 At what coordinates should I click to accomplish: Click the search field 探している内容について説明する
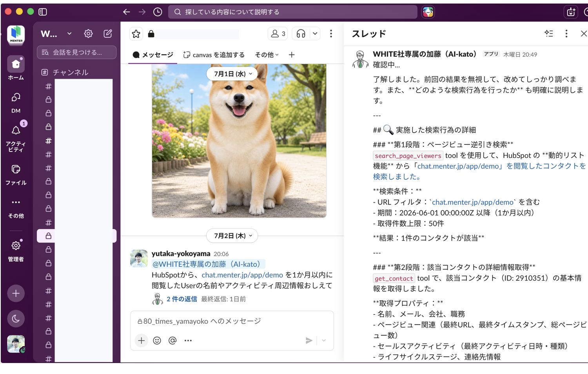(293, 12)
